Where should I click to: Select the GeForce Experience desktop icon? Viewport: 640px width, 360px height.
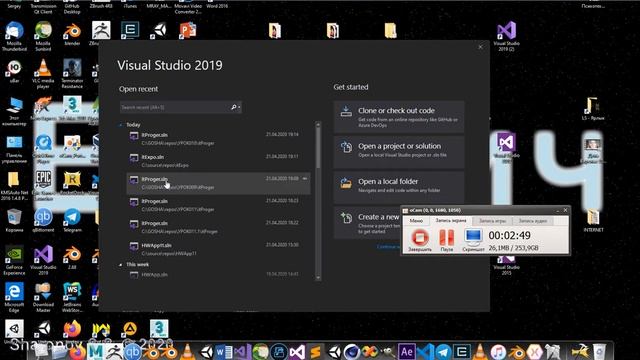click(14, 260)
